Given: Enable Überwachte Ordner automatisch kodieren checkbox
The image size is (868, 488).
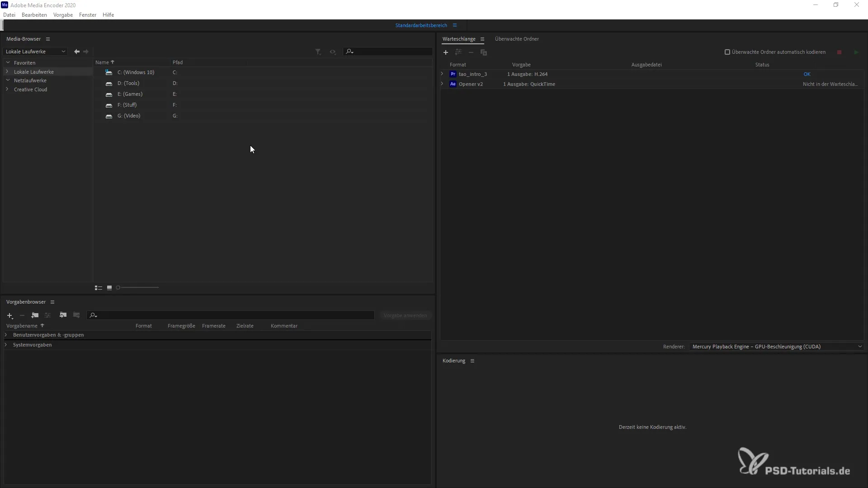Looking at the screenshot, I should (x=727, y=52).
